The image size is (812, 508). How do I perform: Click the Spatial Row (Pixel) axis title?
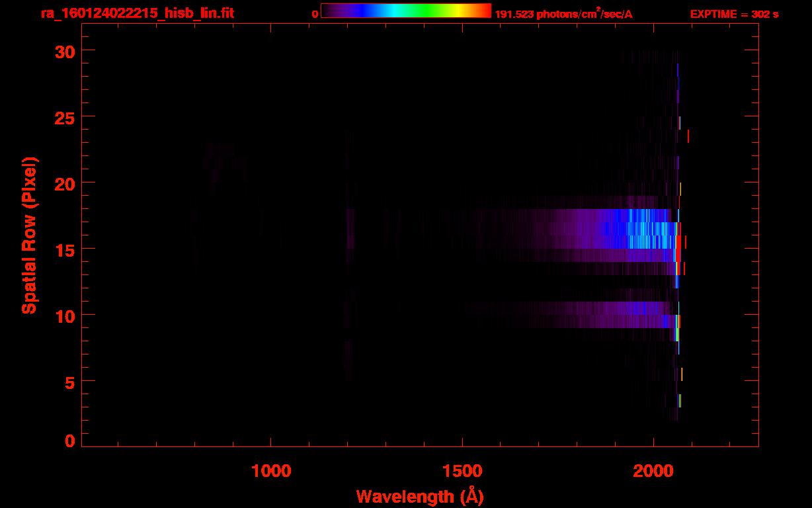coord(29,235)
